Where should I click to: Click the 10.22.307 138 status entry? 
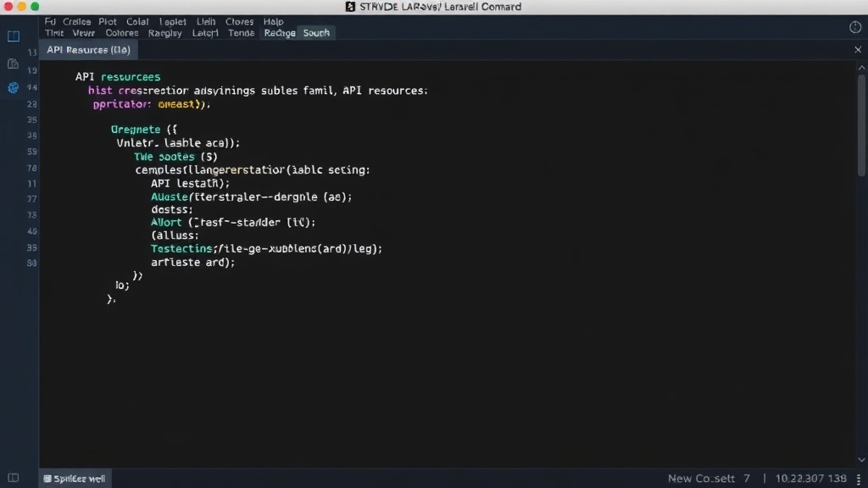tap(811, 479)
